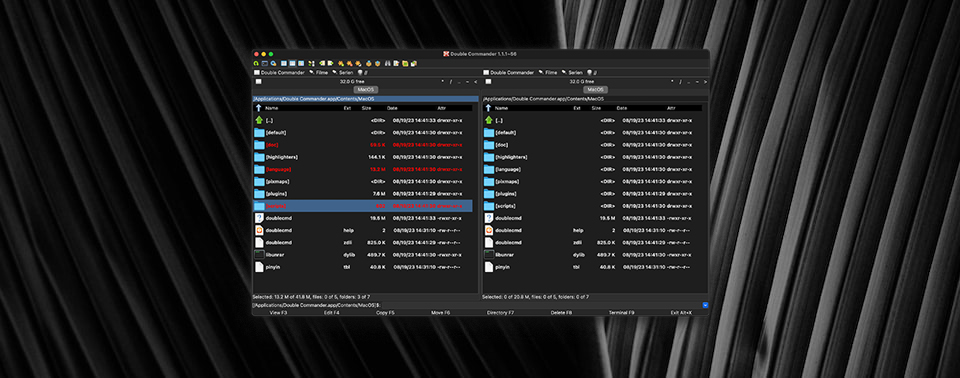Select the Filme drive in left panel
This screenshot has height=378, width=960.
318,72
